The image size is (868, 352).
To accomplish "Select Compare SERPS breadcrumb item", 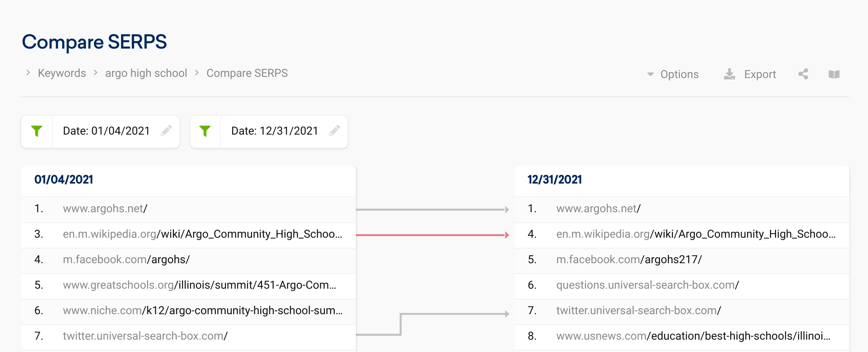I will 247,73.
